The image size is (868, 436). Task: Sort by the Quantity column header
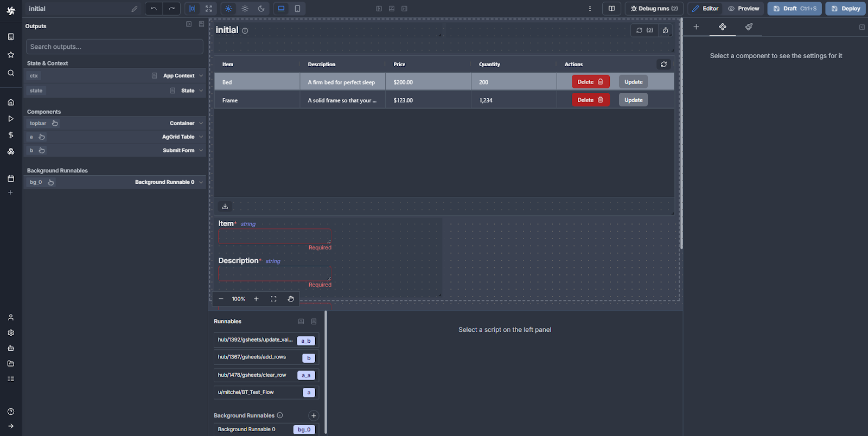489,64
